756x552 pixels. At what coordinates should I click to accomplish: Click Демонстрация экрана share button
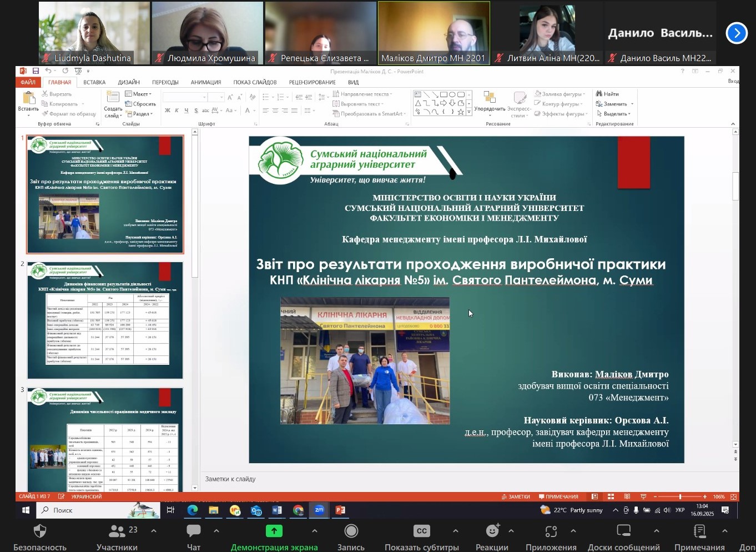click(274, 536)
